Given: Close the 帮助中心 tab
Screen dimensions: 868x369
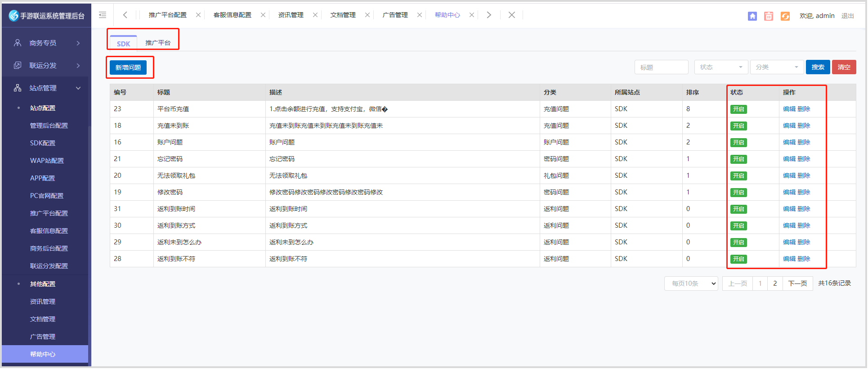Looking at the screenshot, I should point(472,15).
